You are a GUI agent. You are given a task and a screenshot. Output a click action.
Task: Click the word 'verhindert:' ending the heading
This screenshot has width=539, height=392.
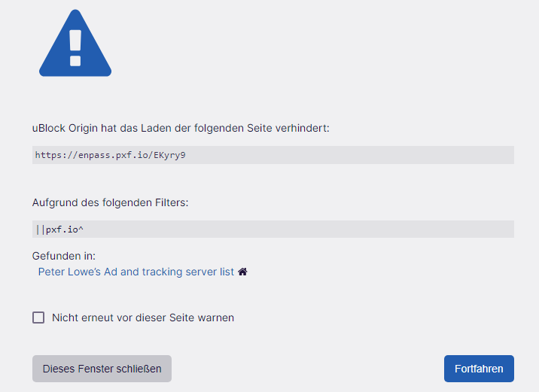(x=303, y=128)
